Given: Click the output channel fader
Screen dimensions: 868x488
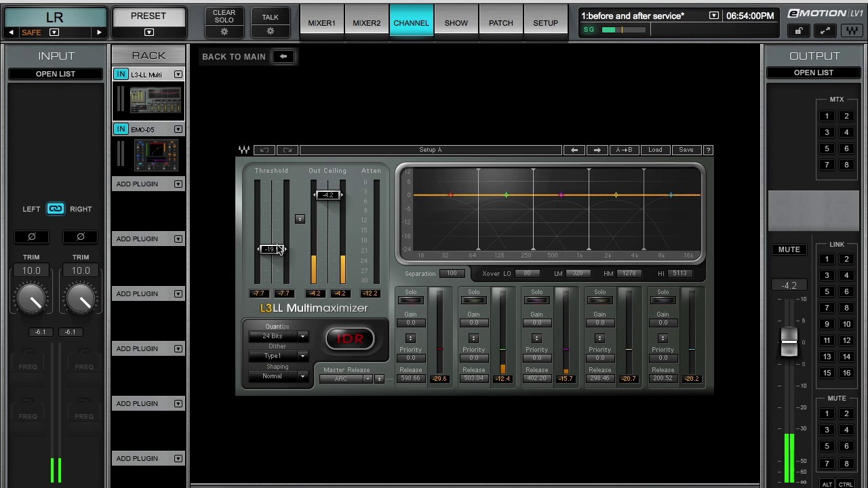Looking at the screenshot, I should (x=789, y=342).
